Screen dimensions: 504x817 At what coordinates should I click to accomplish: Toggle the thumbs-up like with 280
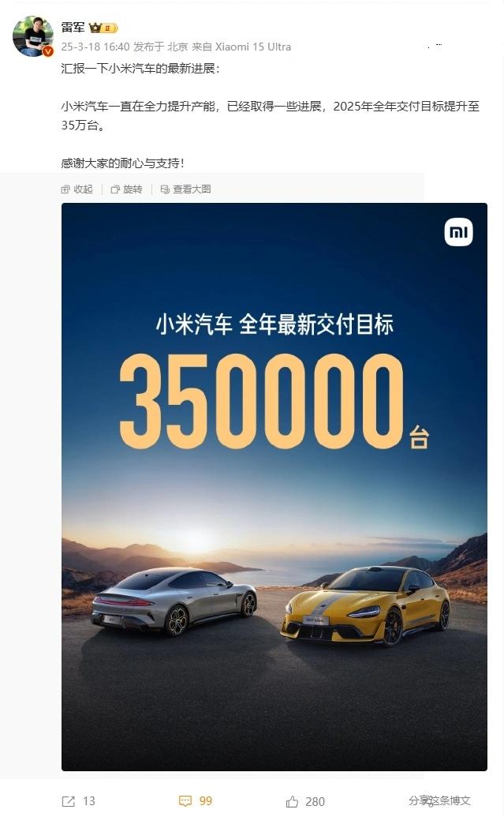point(305,801)
